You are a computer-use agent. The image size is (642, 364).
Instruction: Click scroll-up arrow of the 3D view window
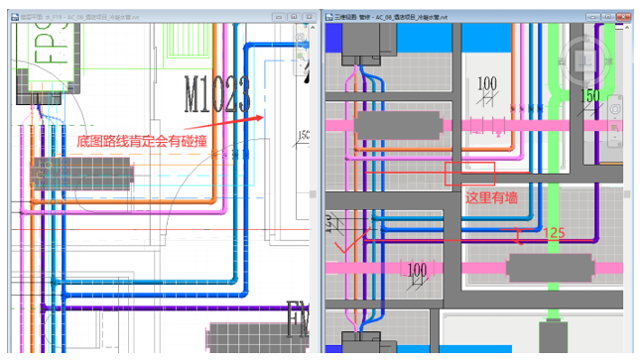(x=627, y=27)
